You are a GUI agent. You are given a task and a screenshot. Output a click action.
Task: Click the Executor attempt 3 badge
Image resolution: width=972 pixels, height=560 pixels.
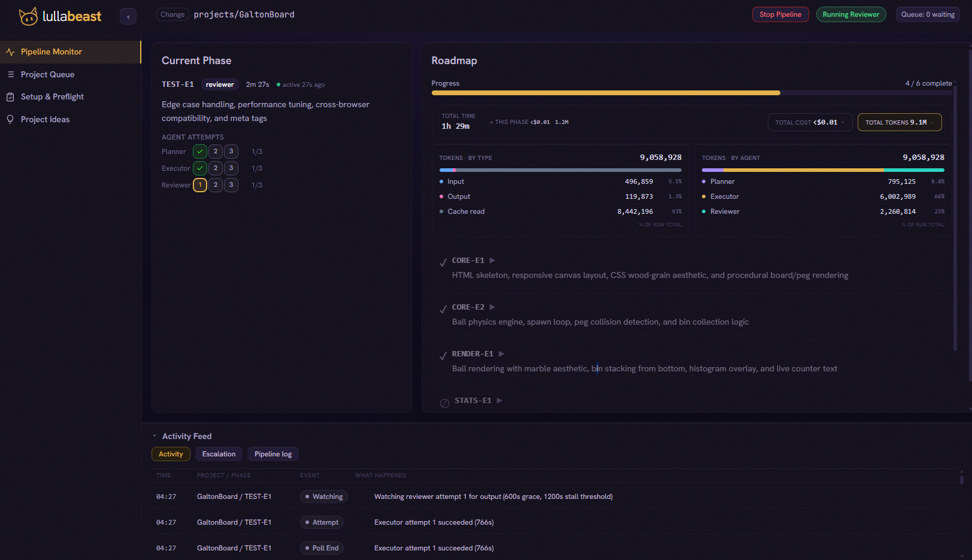231,168
